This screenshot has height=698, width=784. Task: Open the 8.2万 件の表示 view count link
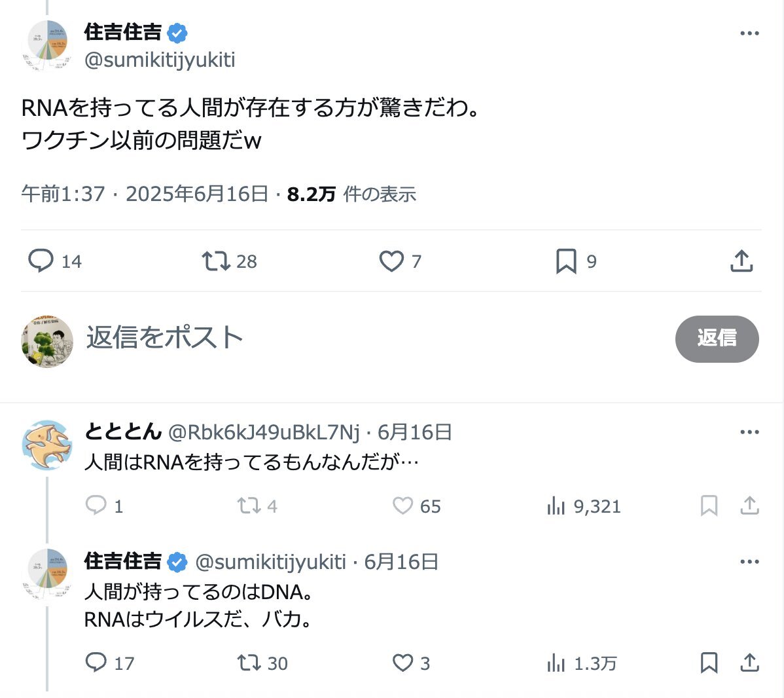click(351, 194)
